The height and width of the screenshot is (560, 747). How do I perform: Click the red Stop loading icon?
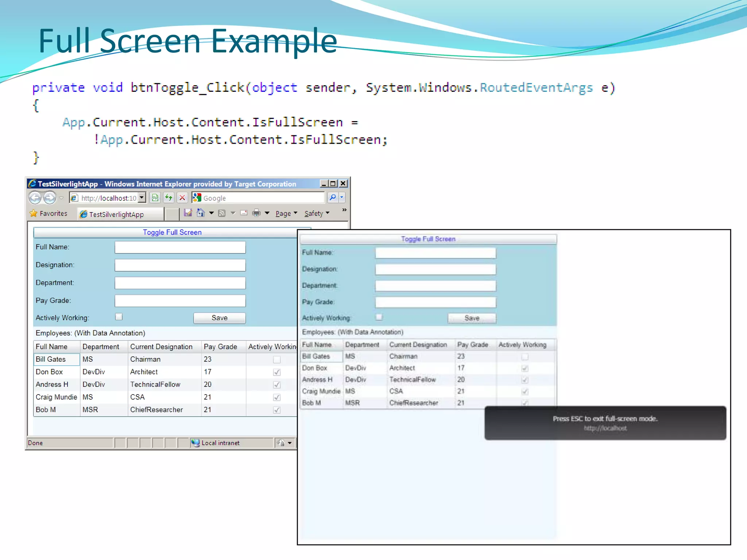pyautogui.click(x=182, y=198)
